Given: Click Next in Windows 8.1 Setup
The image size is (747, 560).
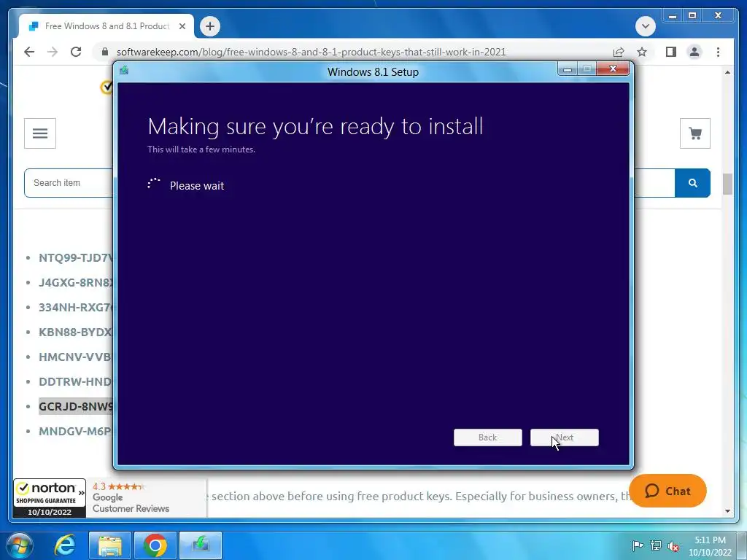Looking at the screenshot, I should coord(565,437).
